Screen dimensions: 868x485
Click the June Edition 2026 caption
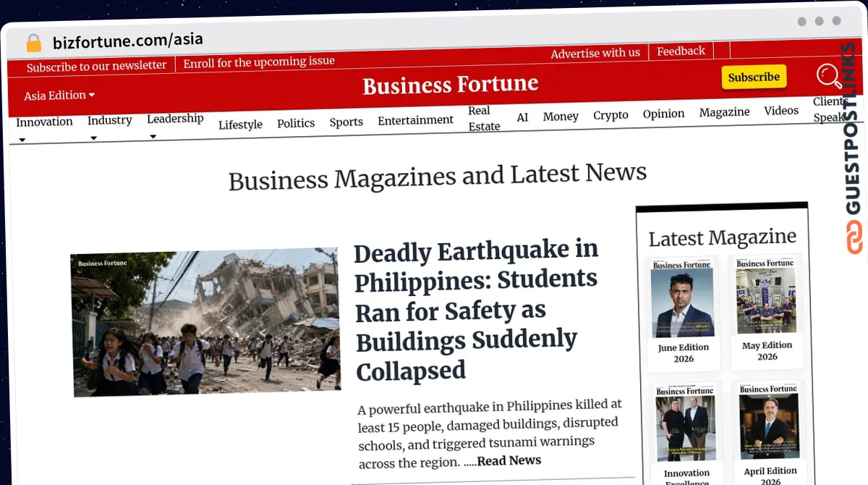click(684, 353)
